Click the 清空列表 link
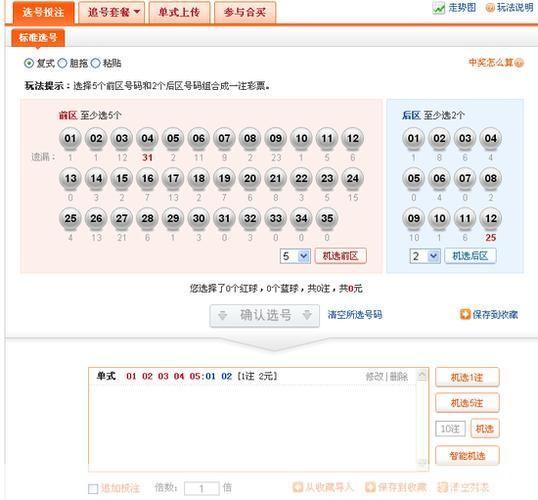Screen dimensions: 538x500 click(x=463, y=487)
